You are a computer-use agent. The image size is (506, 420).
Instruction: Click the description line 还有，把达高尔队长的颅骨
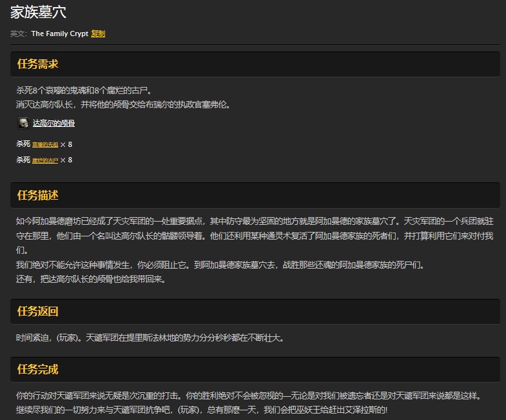[90, 279]
